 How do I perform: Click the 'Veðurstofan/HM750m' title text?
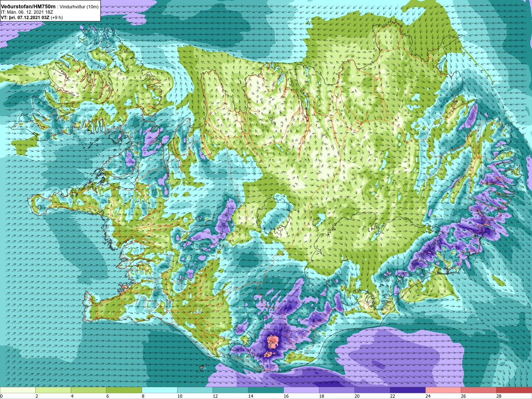(x=28, y=7)
